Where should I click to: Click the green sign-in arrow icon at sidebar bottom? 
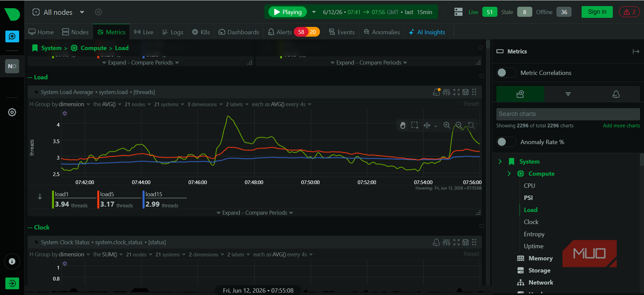coord(12,283)
